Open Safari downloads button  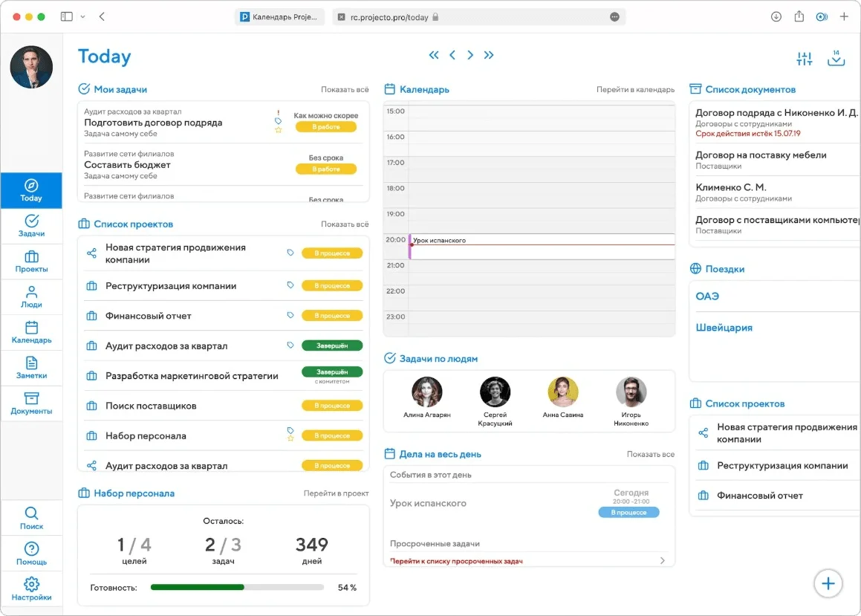pyautogui.click(x=776, y=17)
